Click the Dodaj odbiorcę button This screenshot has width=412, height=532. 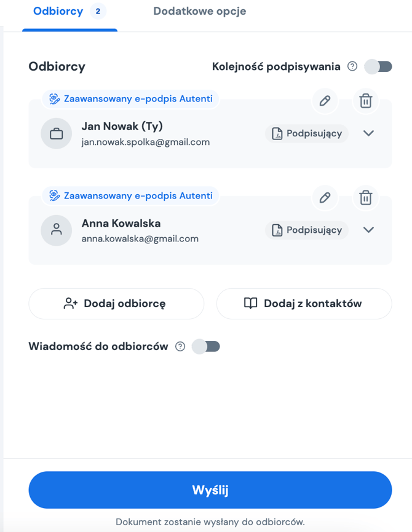point(116,303)
